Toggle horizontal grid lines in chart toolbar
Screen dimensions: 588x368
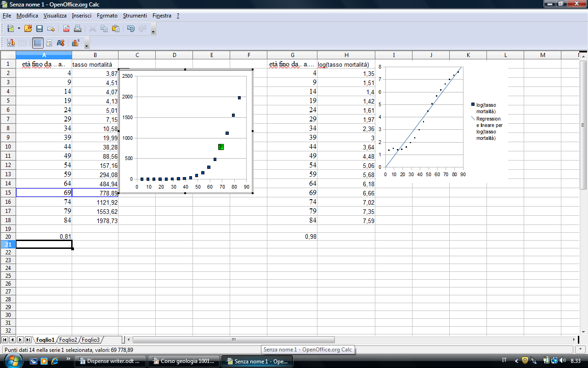38,43
